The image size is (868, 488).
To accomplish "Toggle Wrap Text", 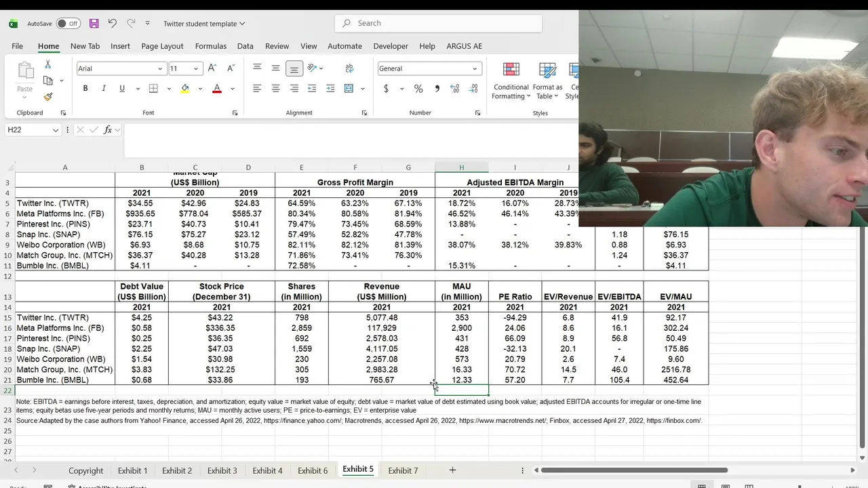I will [349, 68].
